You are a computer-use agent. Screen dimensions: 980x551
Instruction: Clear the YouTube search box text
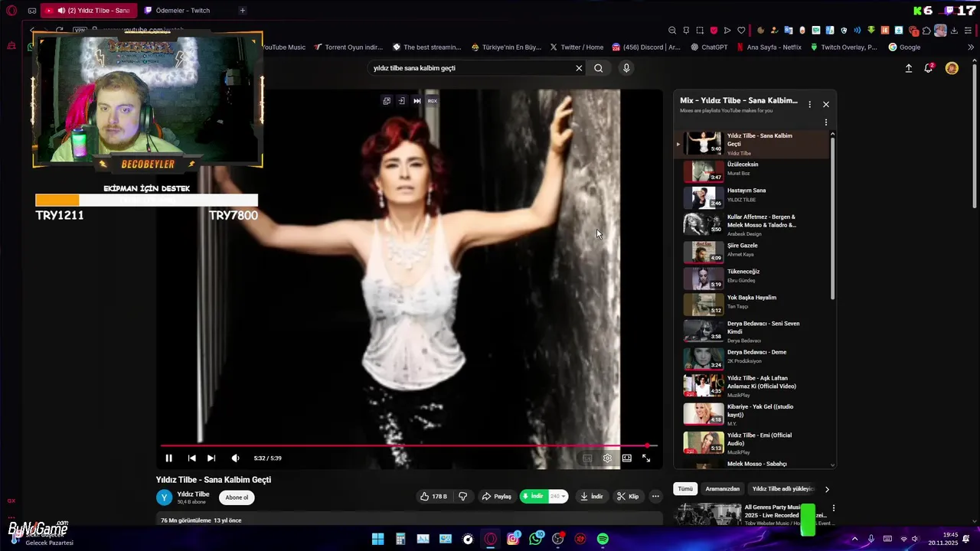pyautogui.click(x=579, y=68)
